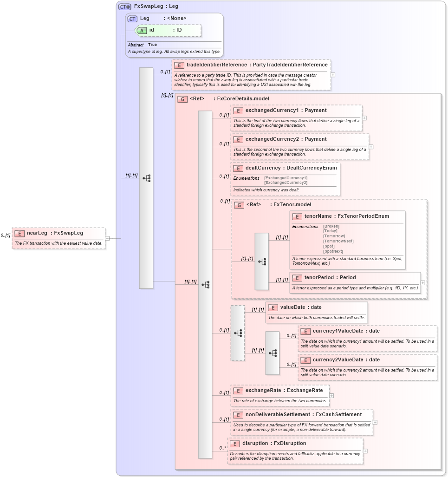Click the CT+ icon beside FxSwapLeg
This screenshot has height=477, width=448.
(125, 7)
